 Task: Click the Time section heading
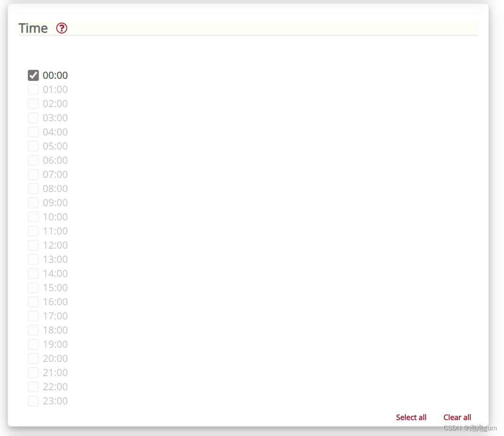pos(33,28)
